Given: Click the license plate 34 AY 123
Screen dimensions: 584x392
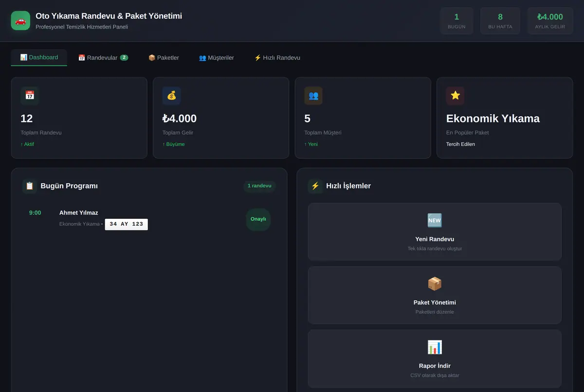Looking at the screenshot, I should tap(126, 224).
